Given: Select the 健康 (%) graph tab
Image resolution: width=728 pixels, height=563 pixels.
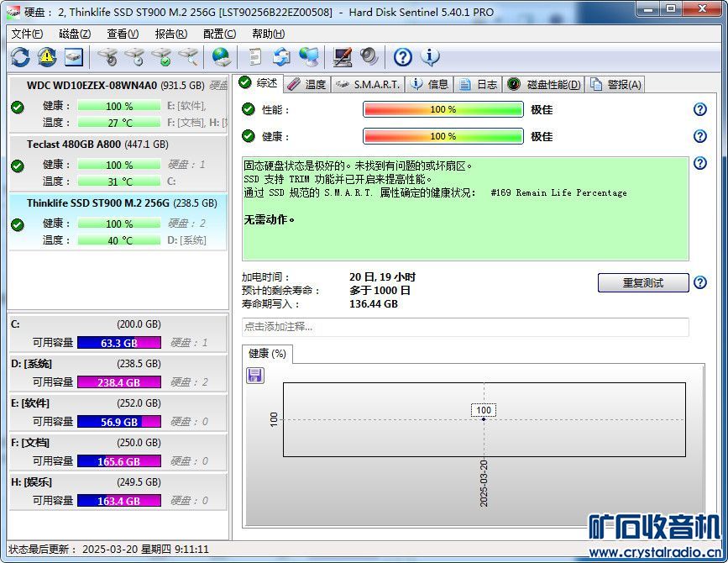Looking at the screenshot, I should [267, 354].
